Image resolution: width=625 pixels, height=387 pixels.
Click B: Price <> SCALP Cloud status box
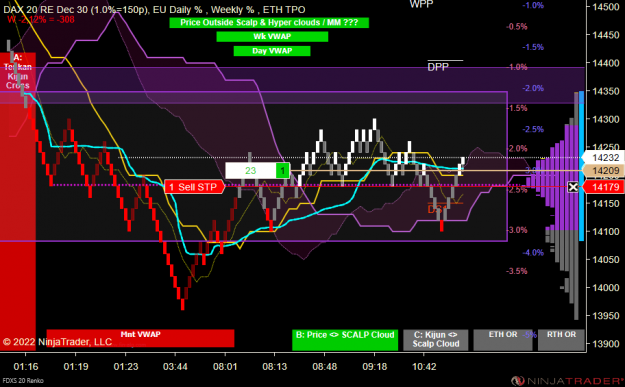pyautogui.click(x=345, y=340)
